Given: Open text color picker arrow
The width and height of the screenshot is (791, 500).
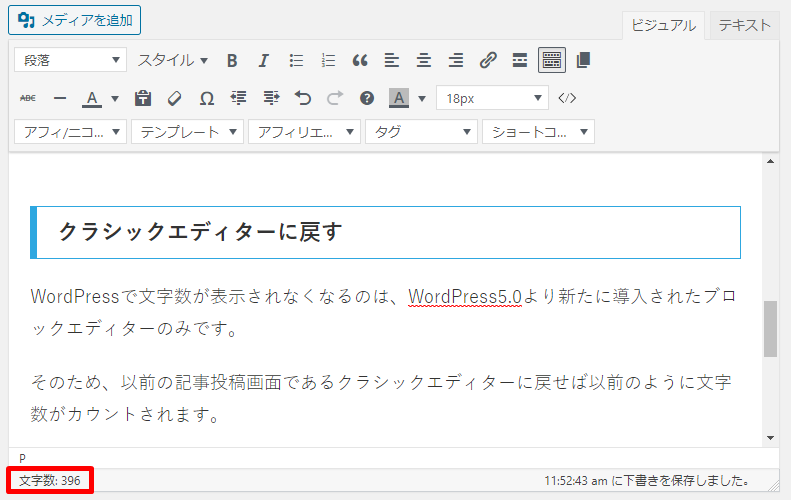Looking at the screenshot, I should pos(115,98).
